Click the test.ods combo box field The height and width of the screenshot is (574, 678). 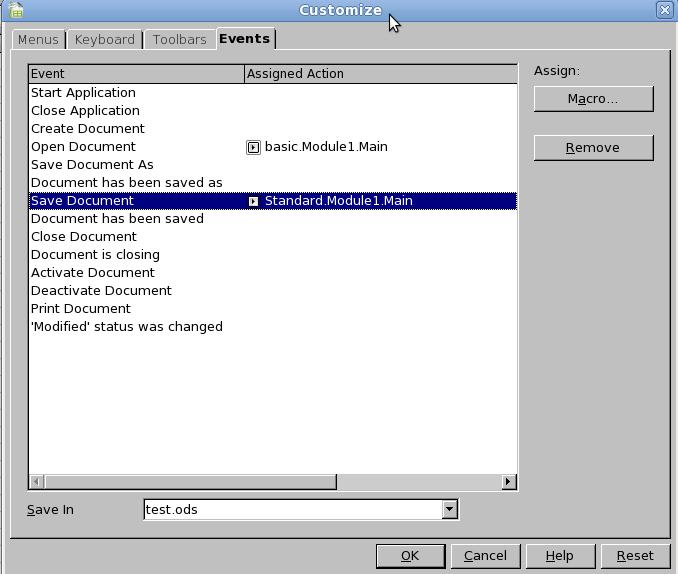292,509
